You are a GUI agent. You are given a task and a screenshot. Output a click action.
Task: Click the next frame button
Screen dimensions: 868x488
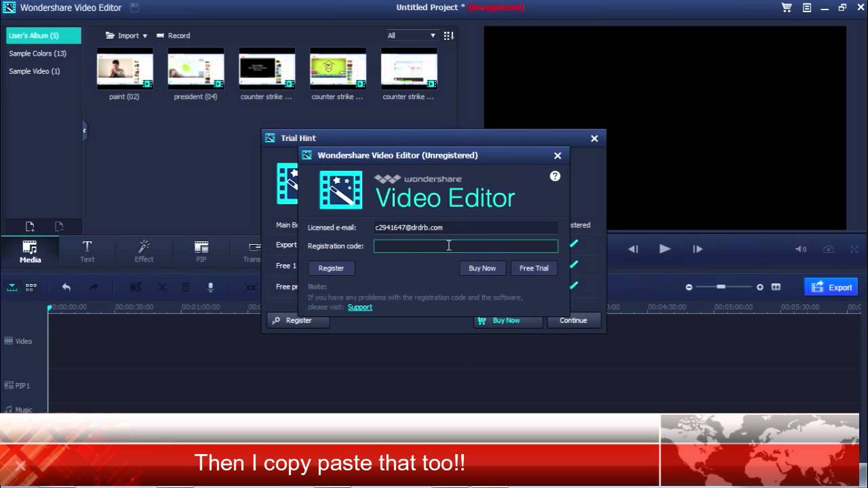point(697,249)
